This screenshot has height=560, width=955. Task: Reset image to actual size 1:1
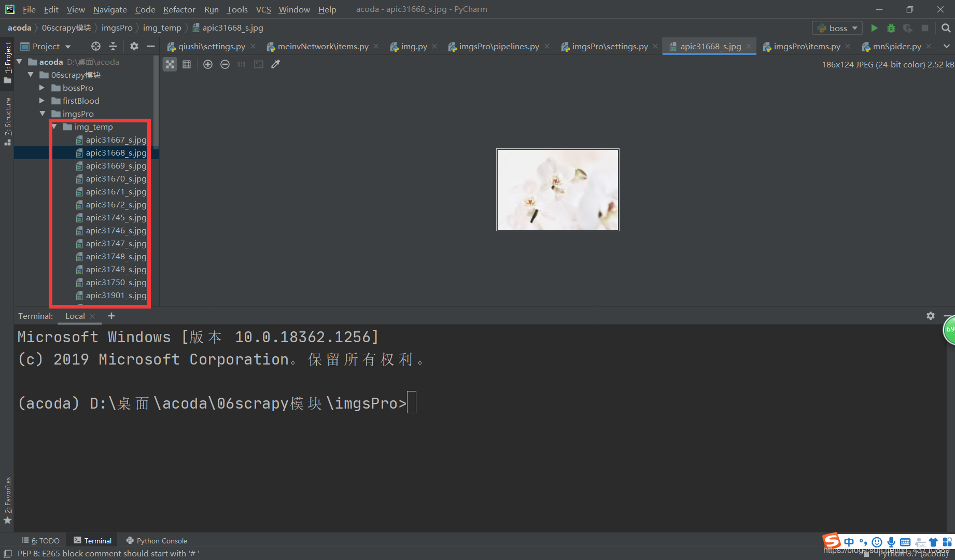[241, 64]
